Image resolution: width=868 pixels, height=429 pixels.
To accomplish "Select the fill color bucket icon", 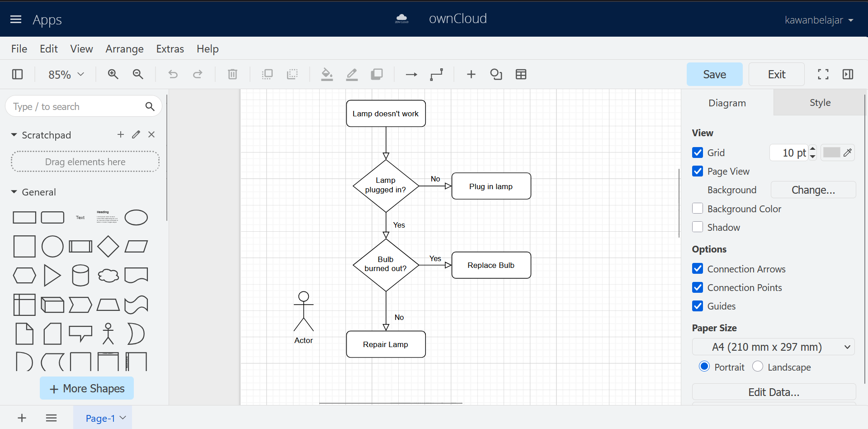I will tap(326, 74).
